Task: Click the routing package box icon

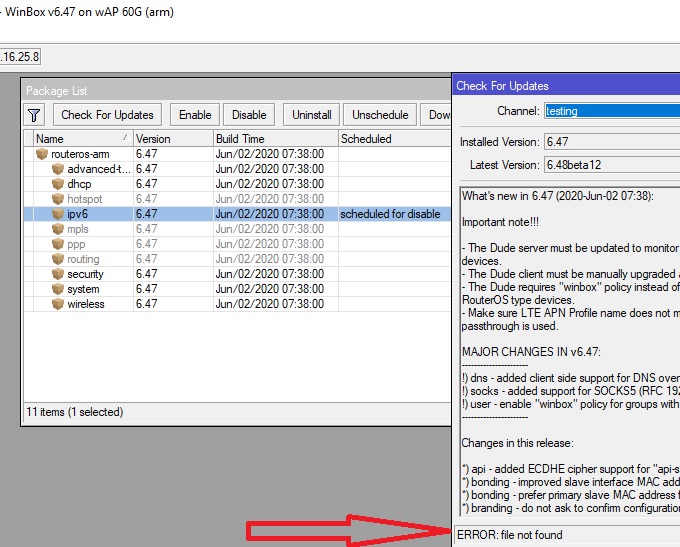Action: (58, 259)
